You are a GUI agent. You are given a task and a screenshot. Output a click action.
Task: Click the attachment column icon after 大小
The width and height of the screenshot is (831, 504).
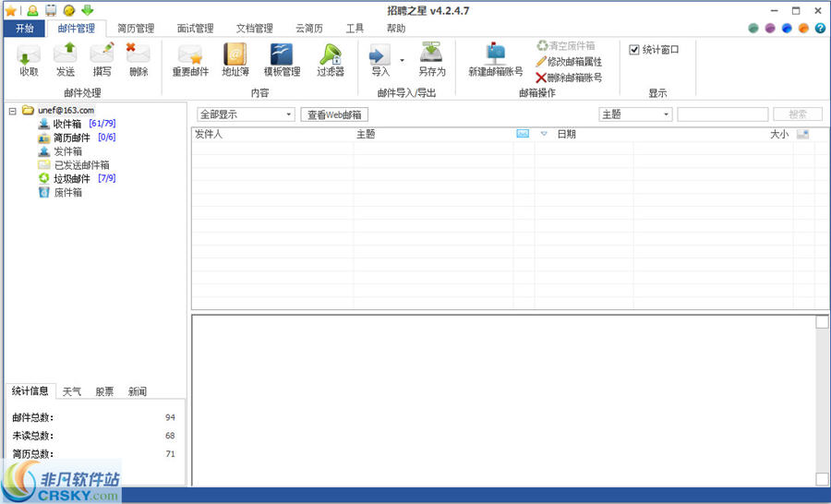[x=803, y=135]
